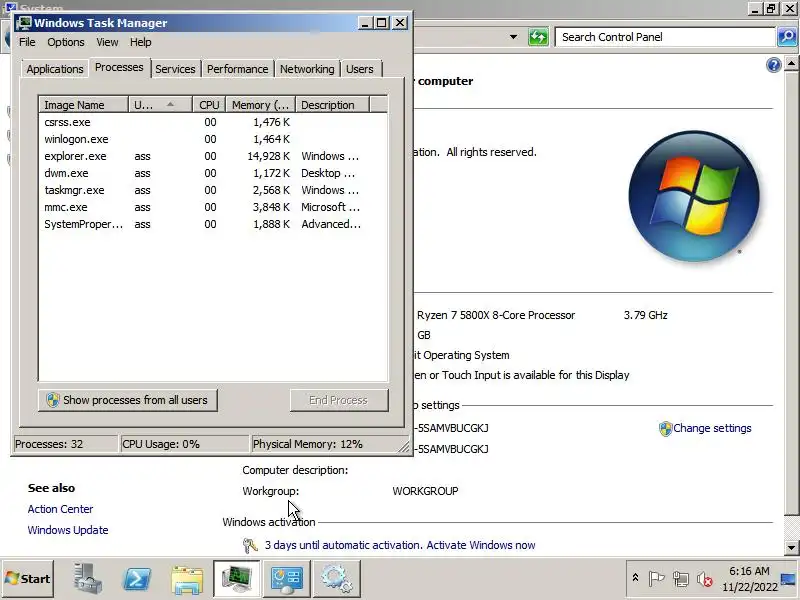The width and height of the screenshot is (800, 600).
Task: Open the System window help icon
Action: pos(773,65)
